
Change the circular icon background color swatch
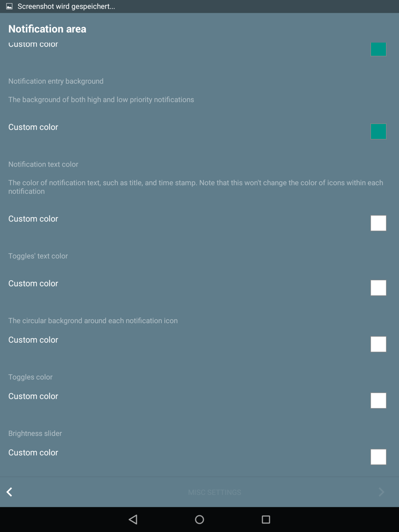pyautogui.click(x=378, y=344)
